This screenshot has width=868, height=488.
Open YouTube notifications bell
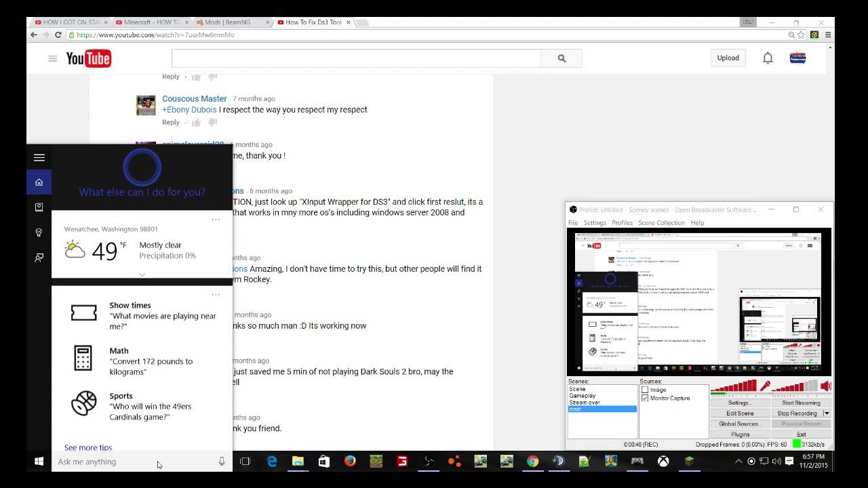[768, 58]
